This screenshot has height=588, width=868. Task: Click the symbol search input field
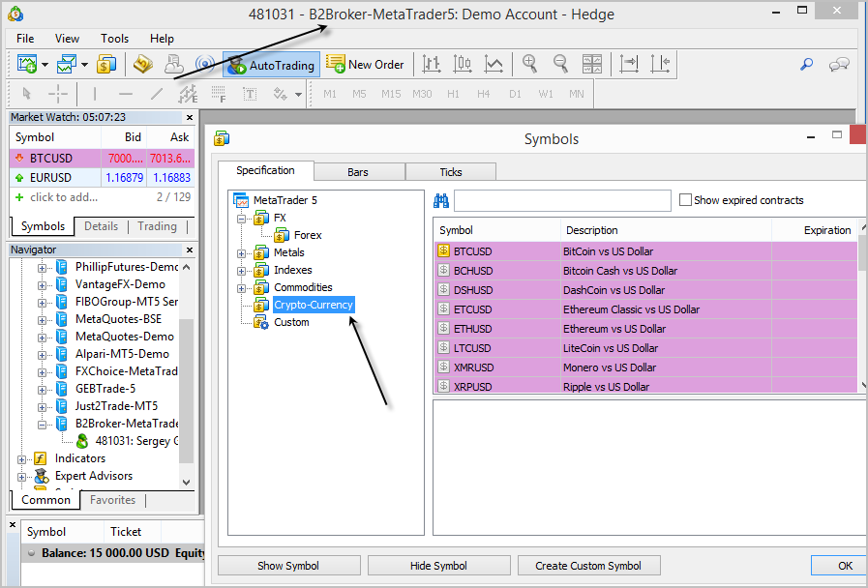click(x=562, y=200)
